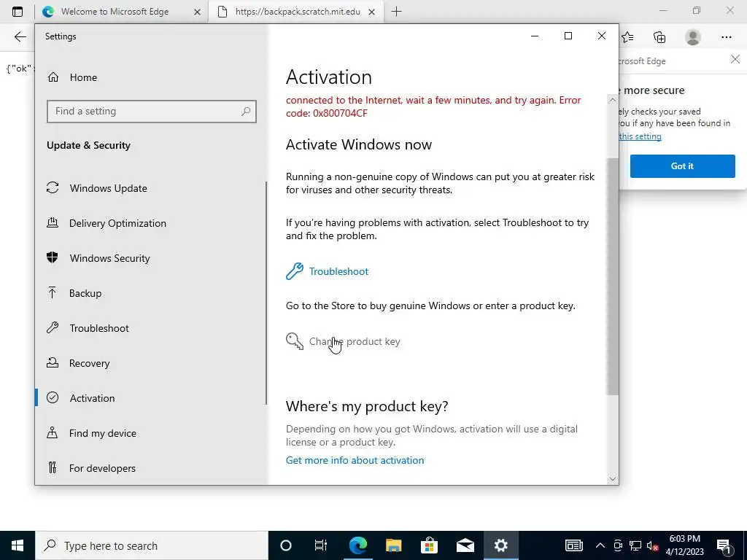Open a new Edge tab
747x560 pixels.
pos(396,12)
